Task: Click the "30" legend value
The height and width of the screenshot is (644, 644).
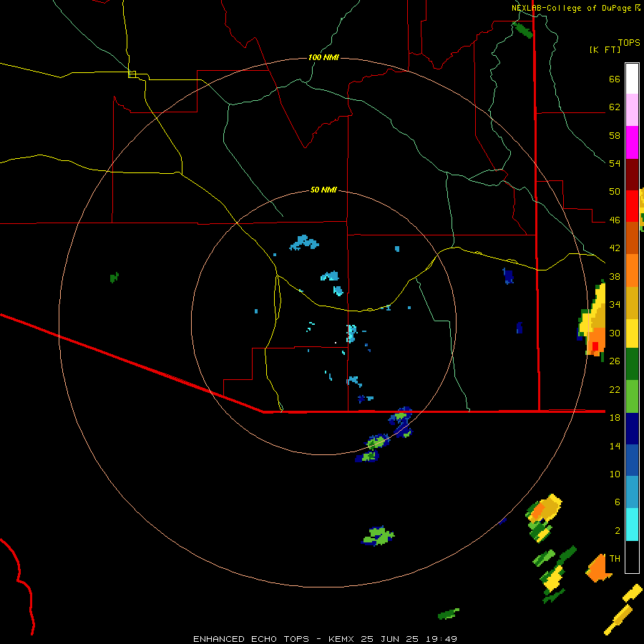Action: point(615,333)
